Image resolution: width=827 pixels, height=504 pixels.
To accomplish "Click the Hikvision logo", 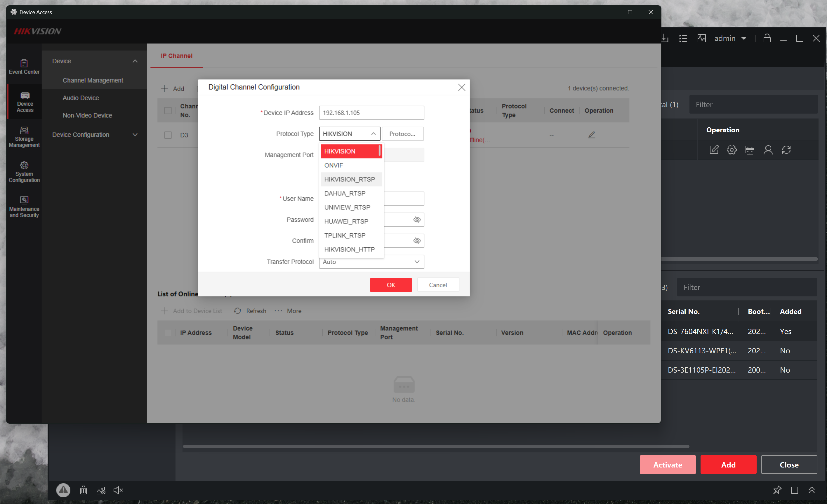I will click(38, 31).
